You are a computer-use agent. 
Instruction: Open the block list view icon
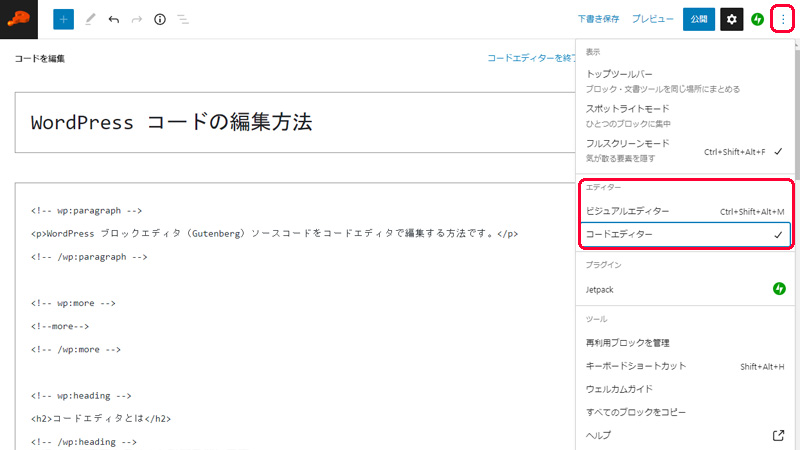(x=183, y=19)
